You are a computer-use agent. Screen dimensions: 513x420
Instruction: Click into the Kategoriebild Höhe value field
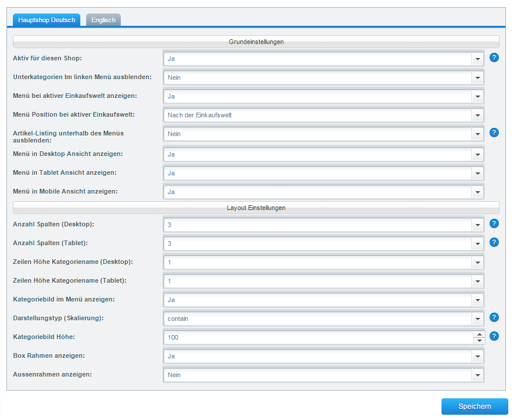[318, 337]
